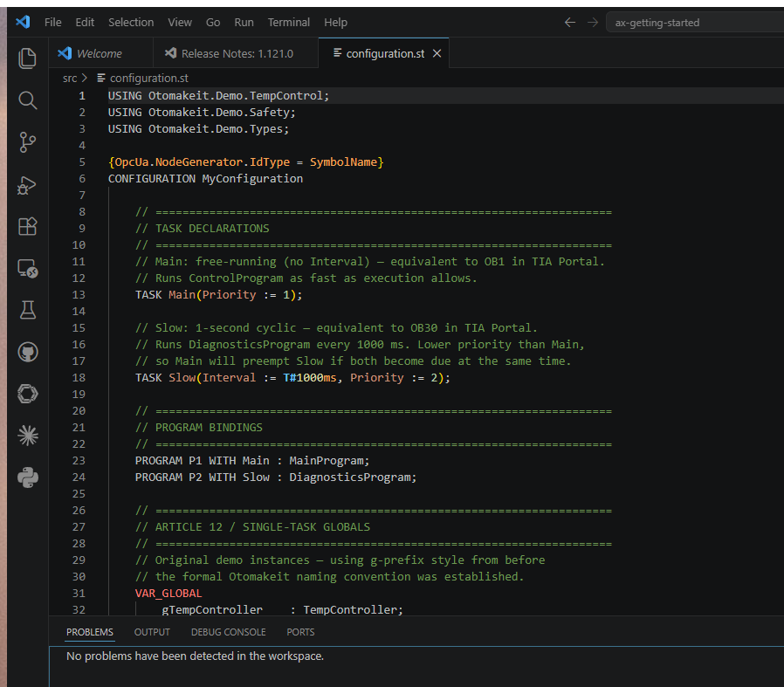Click the 'TASK Main(Priority := 1);' line
This screenshot has width=784, height=687.
218,294
